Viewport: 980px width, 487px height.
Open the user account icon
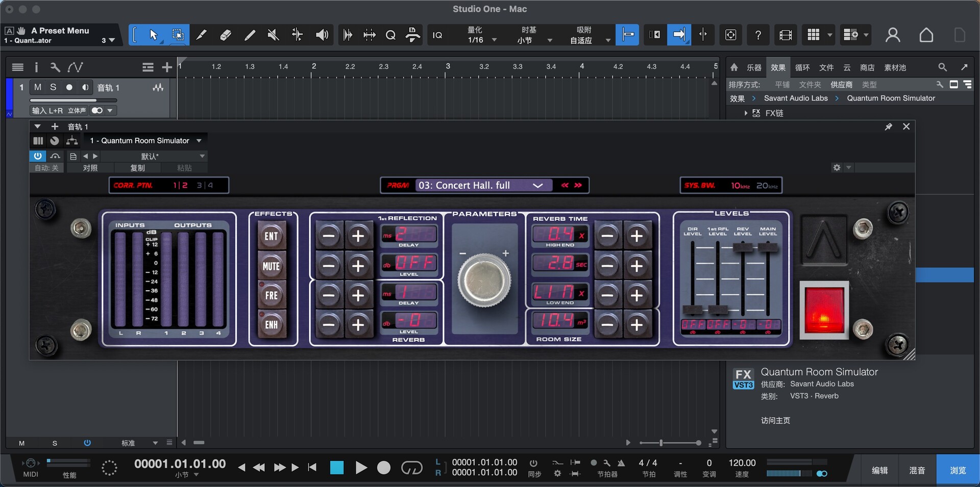[x=893, y=35]
